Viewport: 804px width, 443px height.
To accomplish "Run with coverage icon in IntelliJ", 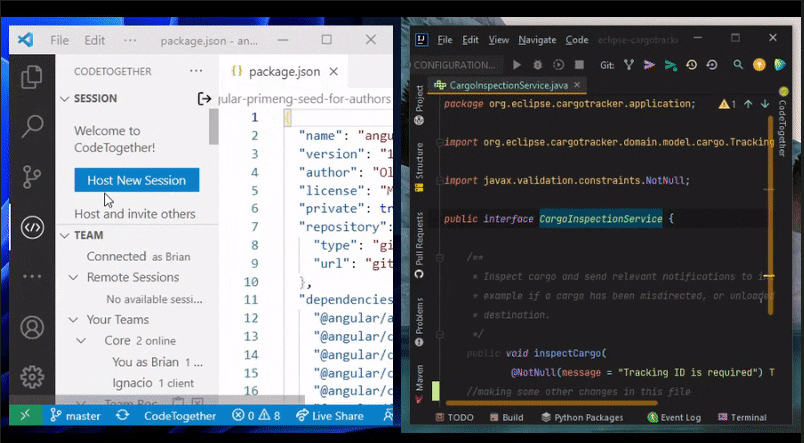I will point(558,65).
